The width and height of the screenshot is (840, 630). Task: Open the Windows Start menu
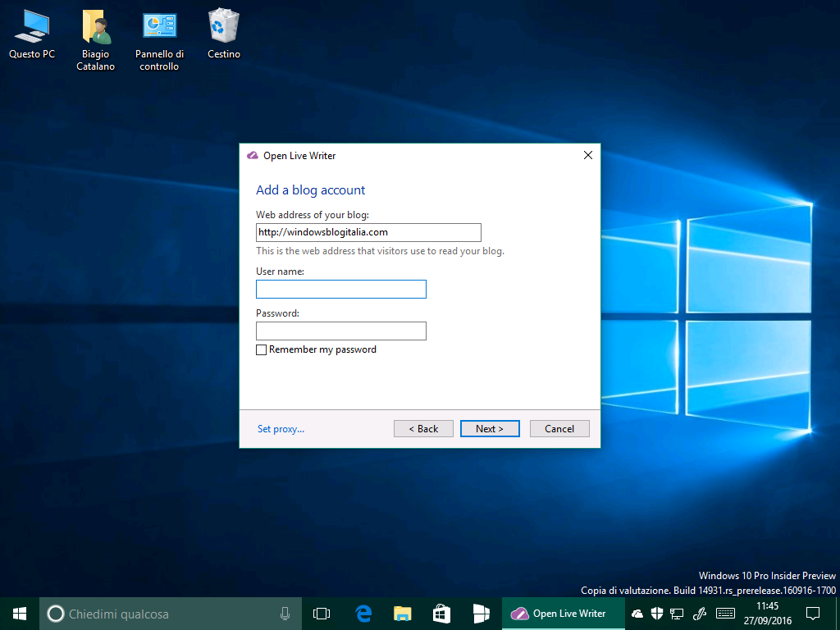point(20,614)
